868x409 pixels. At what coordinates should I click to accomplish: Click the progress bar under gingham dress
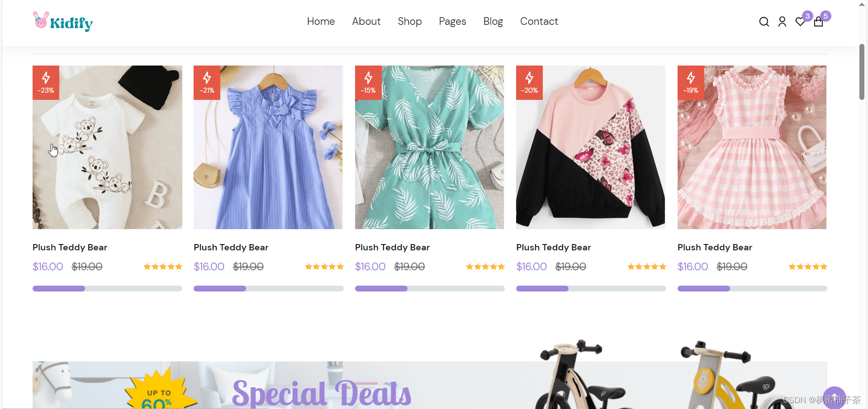[x=752, y=288]
